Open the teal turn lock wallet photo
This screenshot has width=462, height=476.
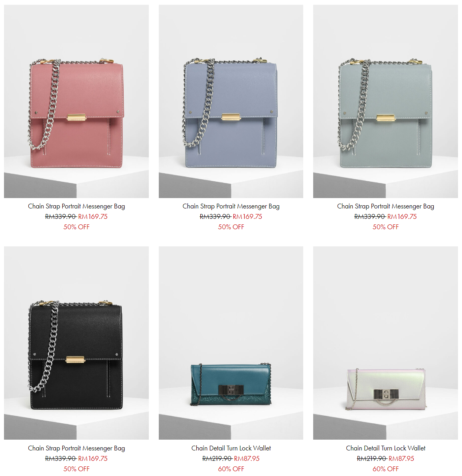(x=231, y=343)
